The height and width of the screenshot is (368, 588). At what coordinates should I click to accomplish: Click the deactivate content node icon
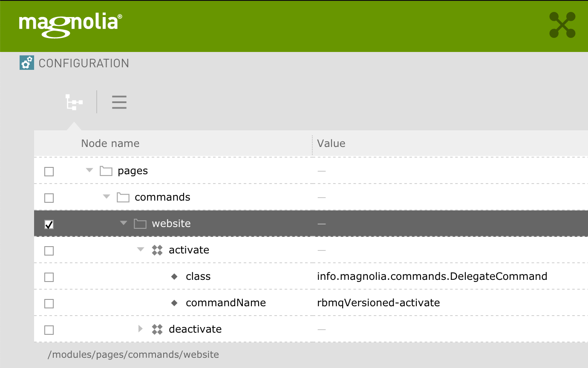tap(157, 330)
